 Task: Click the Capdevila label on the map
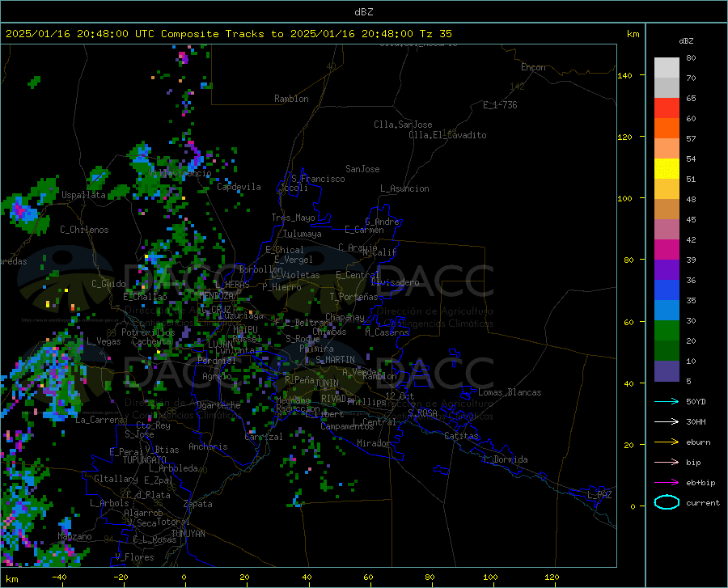[x=239, y=187]
